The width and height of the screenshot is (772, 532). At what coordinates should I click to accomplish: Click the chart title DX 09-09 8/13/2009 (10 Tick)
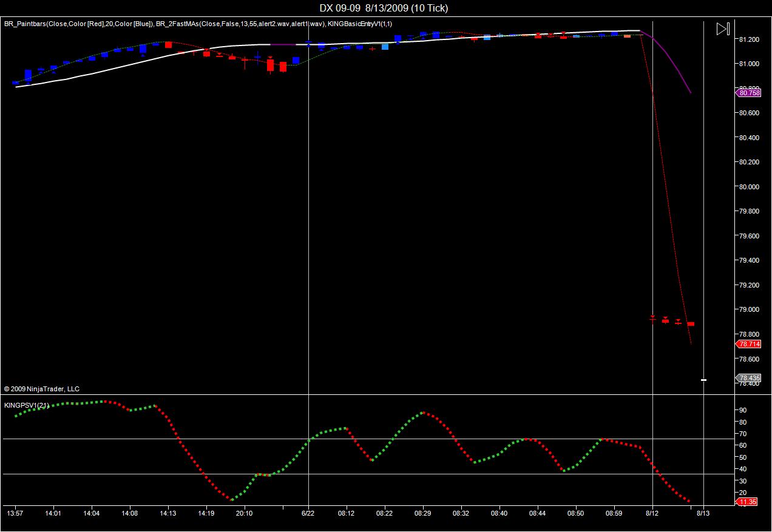tap(384, 8)
